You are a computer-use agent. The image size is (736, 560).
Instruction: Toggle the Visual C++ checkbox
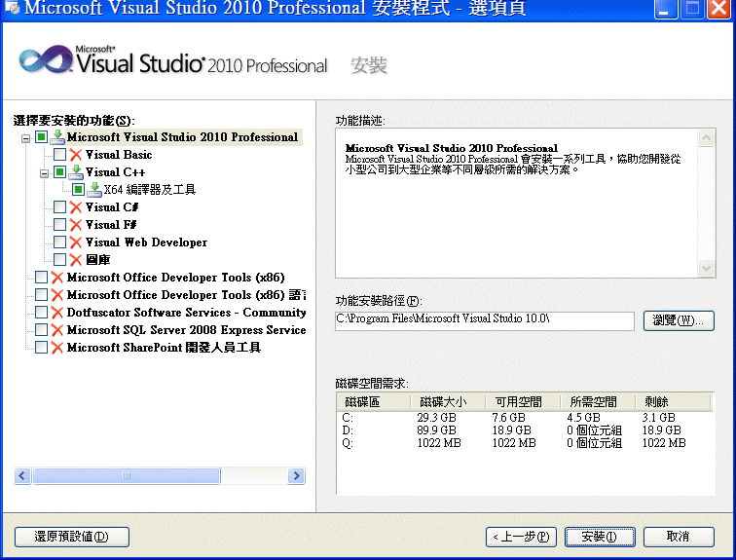59,172
